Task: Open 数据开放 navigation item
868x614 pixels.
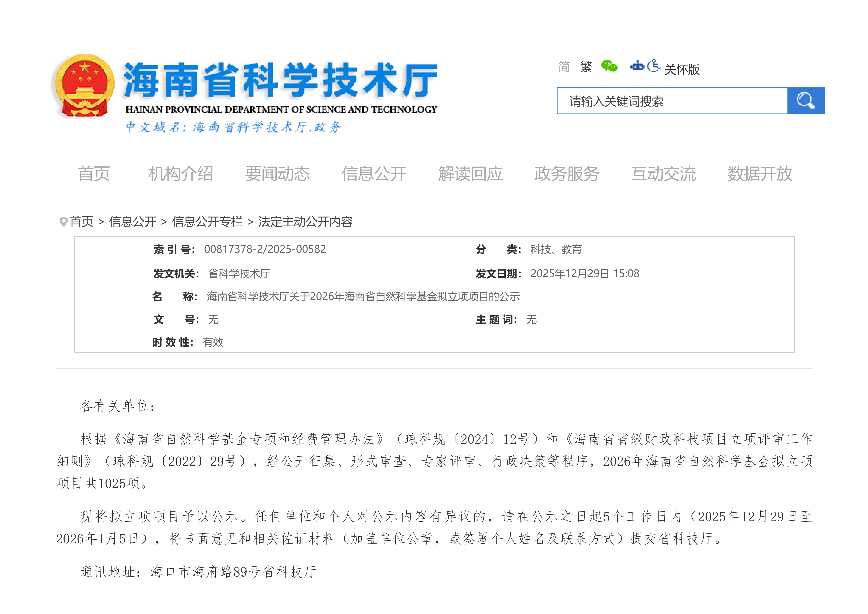Action: pos(760,174)
